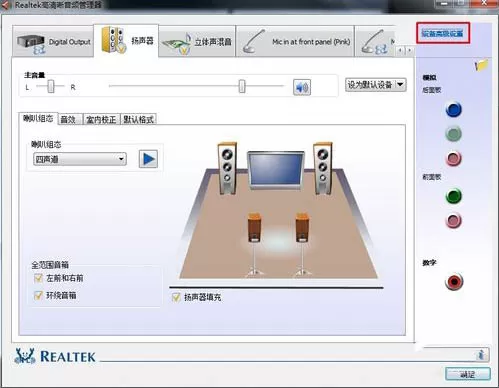
Task: Select the 喇叭组态 sub-tab
Action: [x=38, y=118]
